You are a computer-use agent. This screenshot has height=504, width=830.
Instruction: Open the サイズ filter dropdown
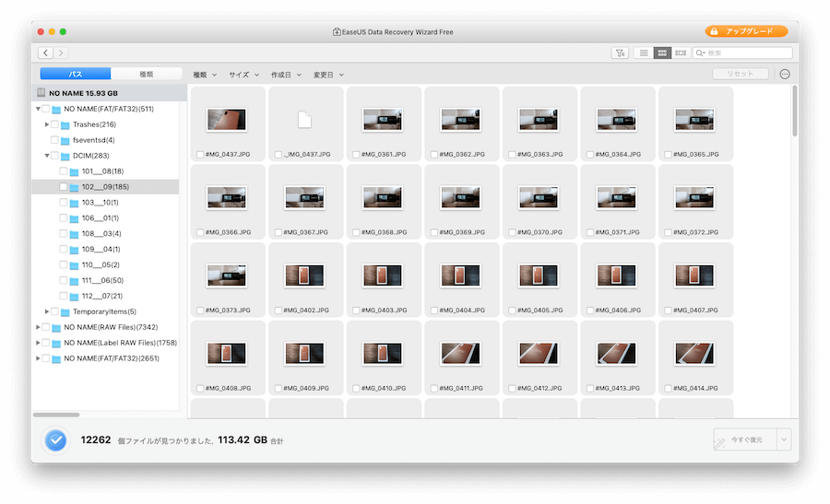pos(244,76)
